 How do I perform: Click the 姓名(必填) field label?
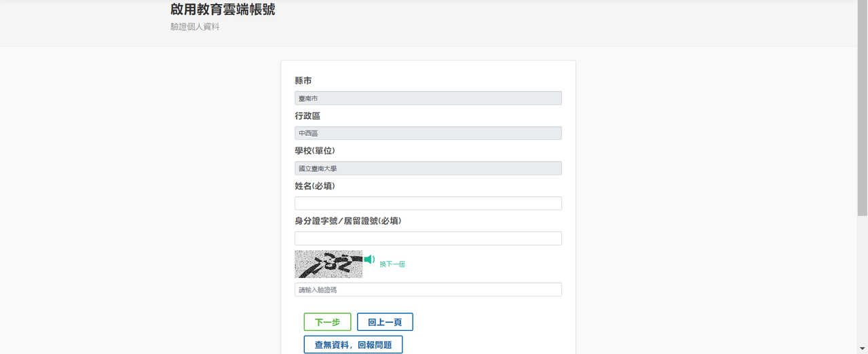click(x=315, y=186)
